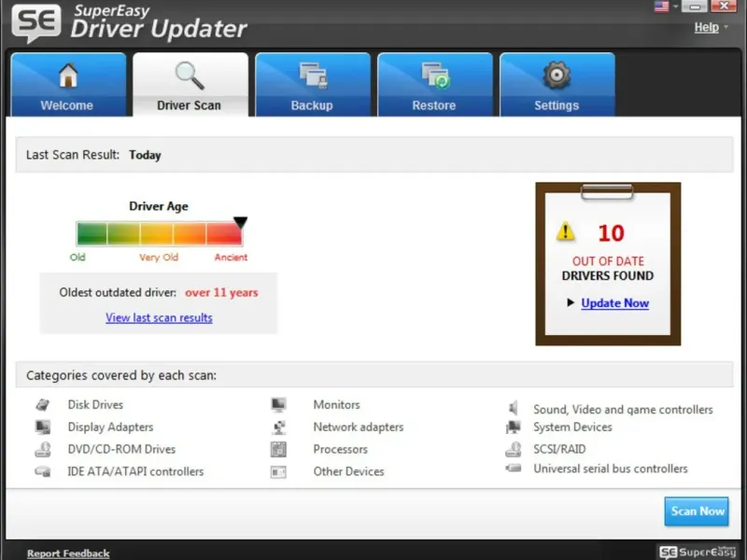The height and width of the screenshot is (560, 747).
Task: Click the Processors icon
Action: [278, 449]
